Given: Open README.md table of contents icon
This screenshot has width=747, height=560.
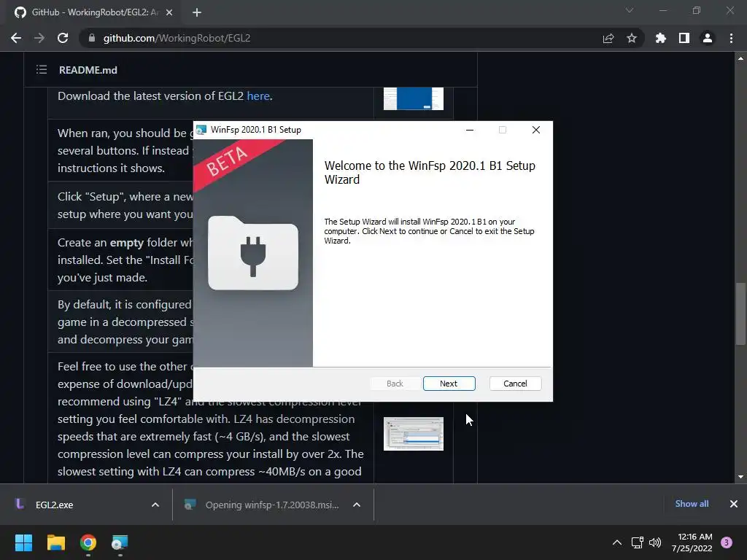Looking at the screenshot, I should click(42, 70).
